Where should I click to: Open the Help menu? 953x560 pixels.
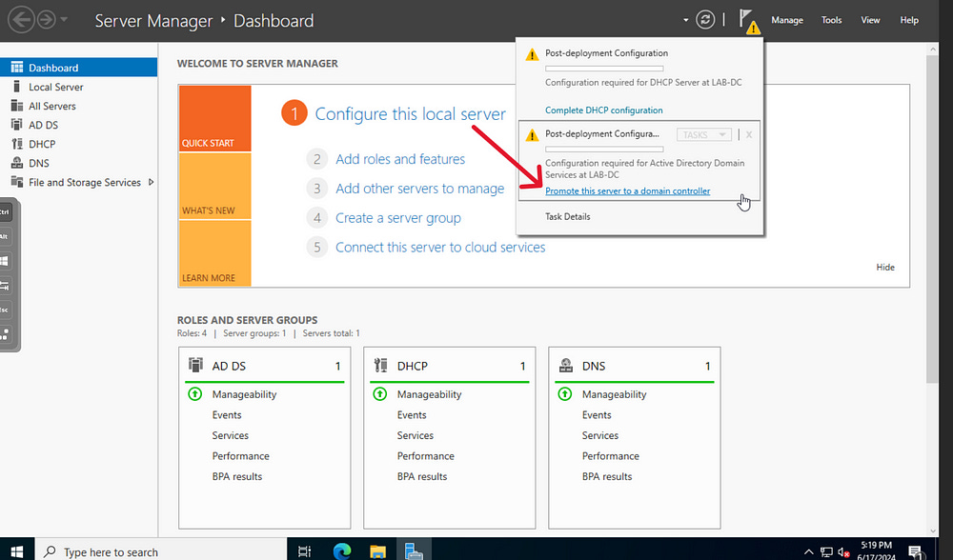click(909, 20)
